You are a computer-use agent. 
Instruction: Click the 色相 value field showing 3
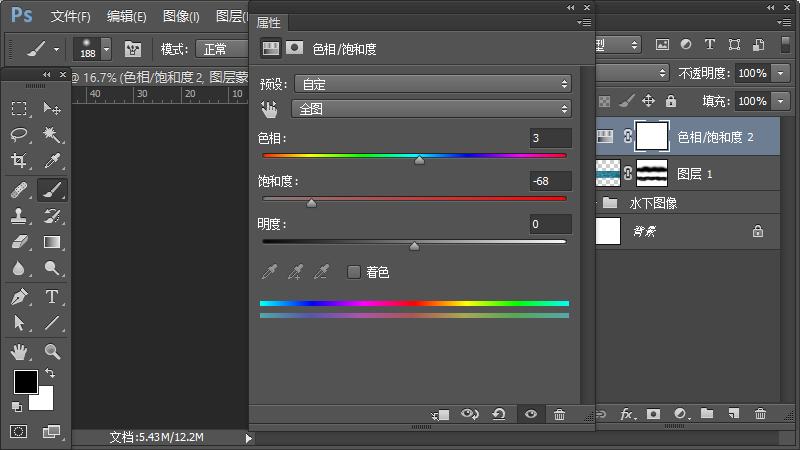pos(551,138)
